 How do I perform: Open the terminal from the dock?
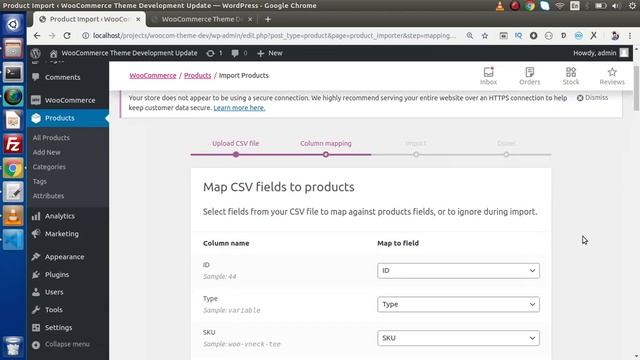[x=13, y=73]
